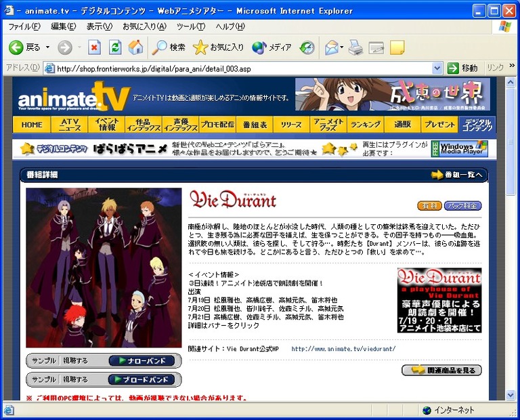
Task: Click the Forward arrow icon
Action: point(65,48)
